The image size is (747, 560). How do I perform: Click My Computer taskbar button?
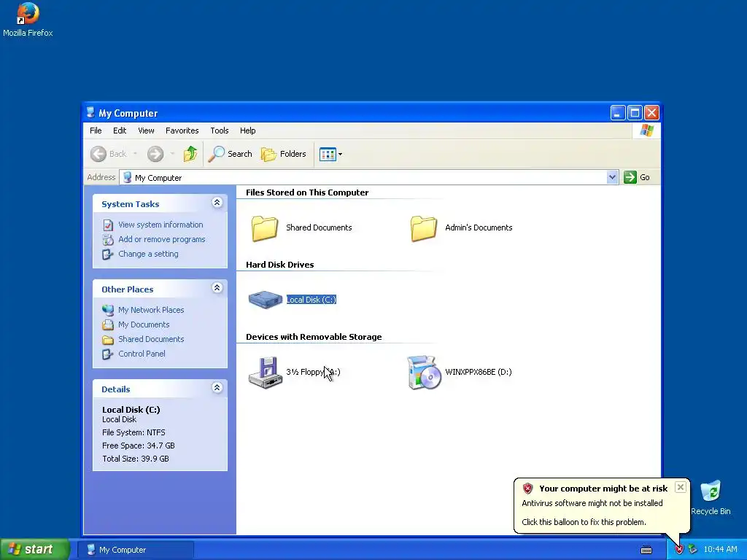tap(135, 550)
